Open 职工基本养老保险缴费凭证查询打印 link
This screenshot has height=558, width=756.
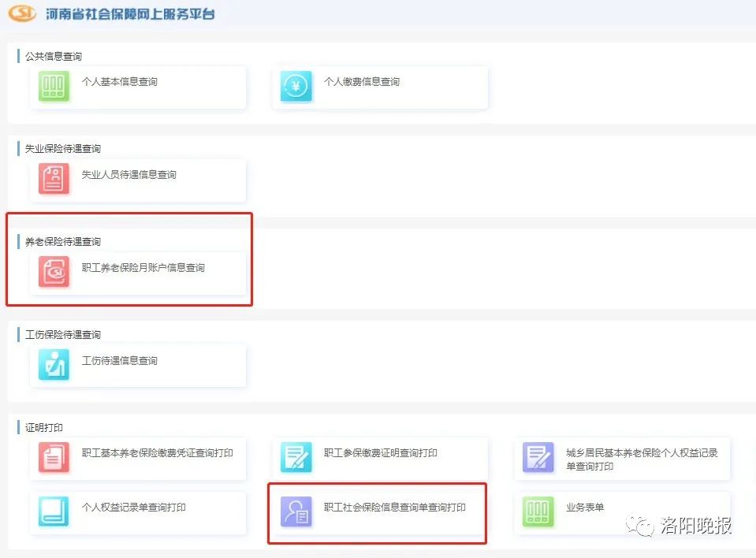[x=157, y=453]
